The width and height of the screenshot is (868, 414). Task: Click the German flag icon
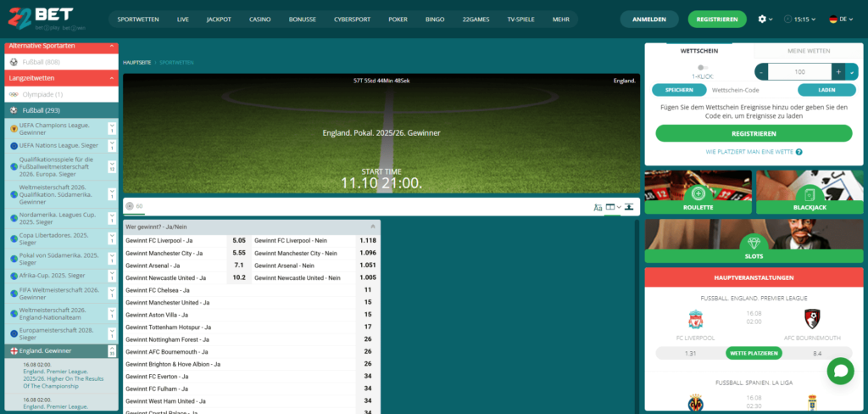pyautogui.click(x=832, y=19)
